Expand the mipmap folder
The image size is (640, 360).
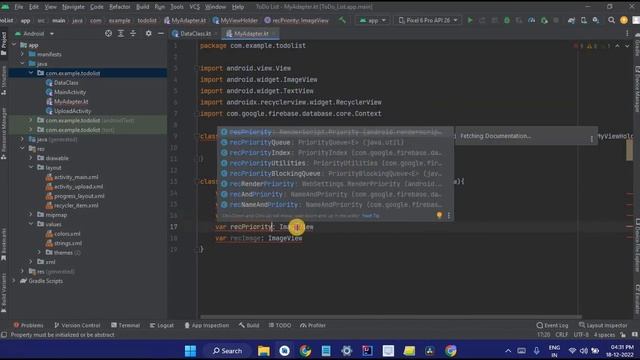click(x=31, y=215)
